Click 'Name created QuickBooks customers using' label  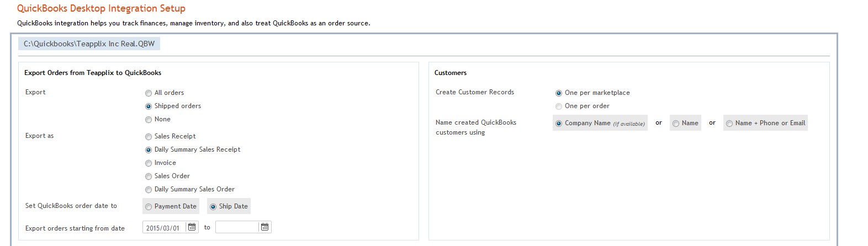476,127
